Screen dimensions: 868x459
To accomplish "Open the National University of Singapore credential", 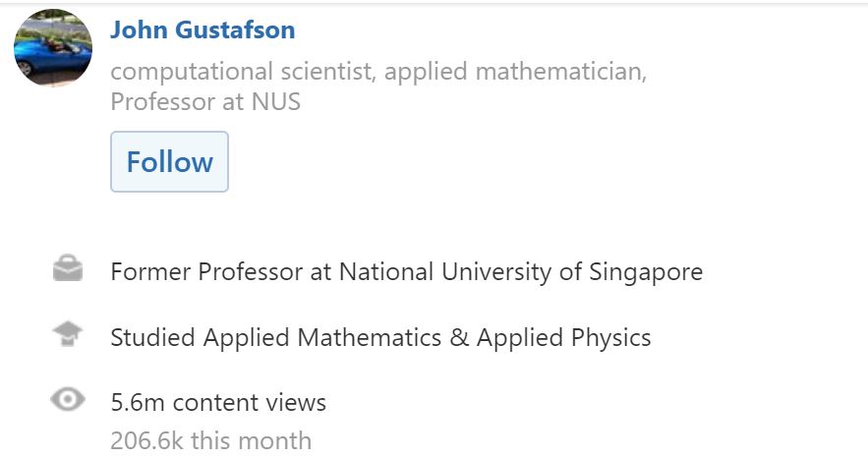I will pos(521,272).
